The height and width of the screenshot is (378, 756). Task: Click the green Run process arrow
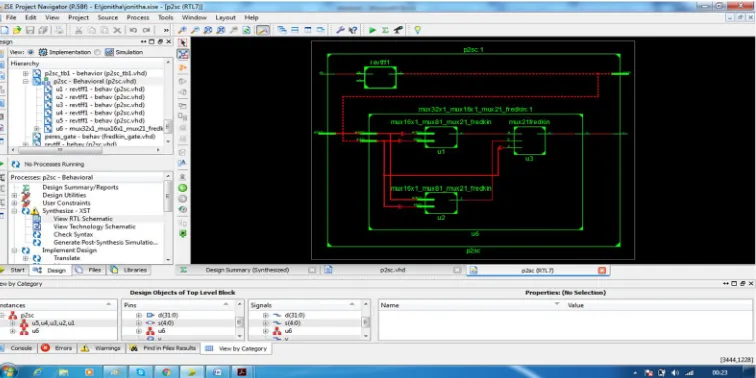coord(372,30)
